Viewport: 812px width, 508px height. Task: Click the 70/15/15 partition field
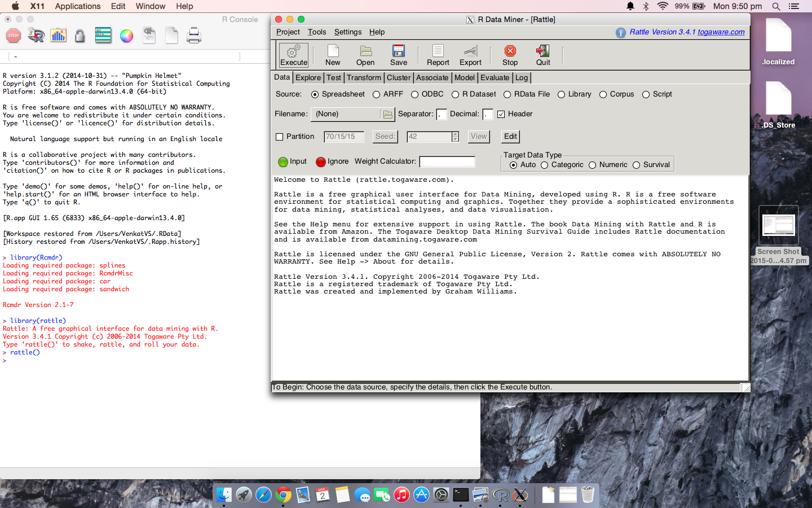(x=344, y=137)
